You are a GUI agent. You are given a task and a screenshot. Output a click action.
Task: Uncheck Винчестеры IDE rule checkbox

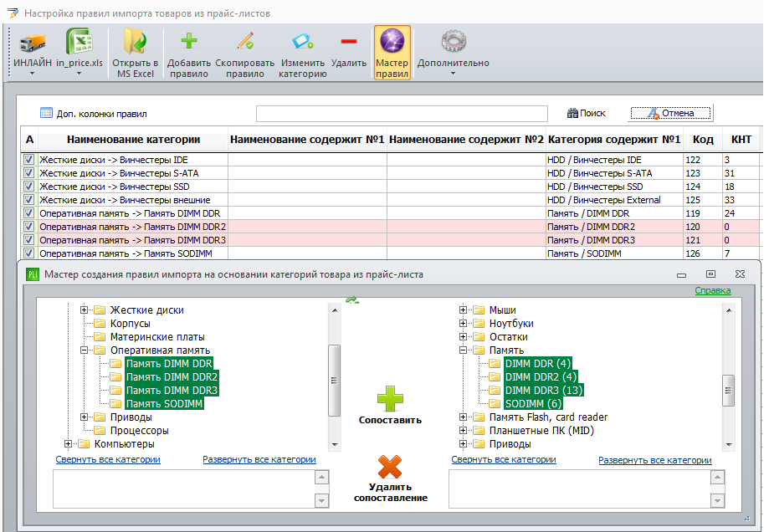tap(29, 160)
